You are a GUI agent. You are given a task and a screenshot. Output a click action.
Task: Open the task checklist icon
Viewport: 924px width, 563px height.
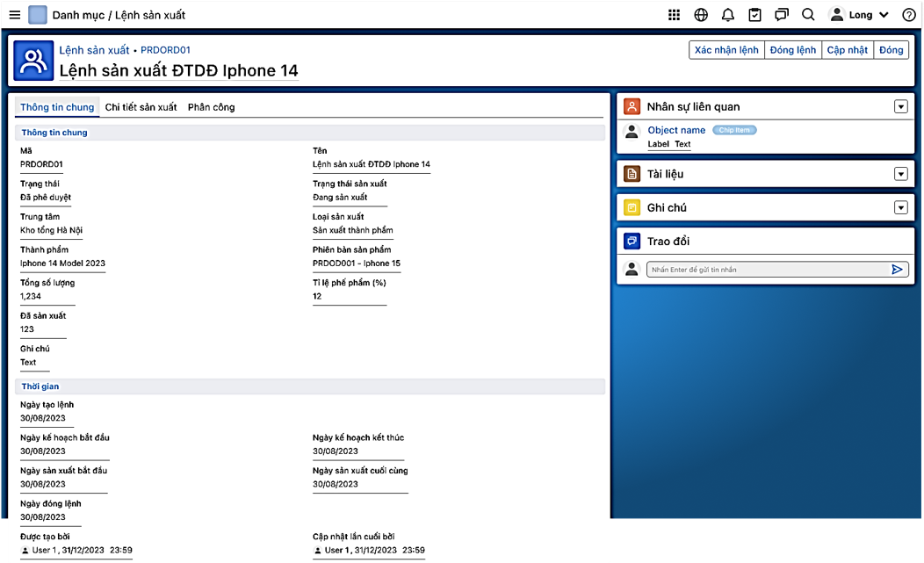point(754,15)
